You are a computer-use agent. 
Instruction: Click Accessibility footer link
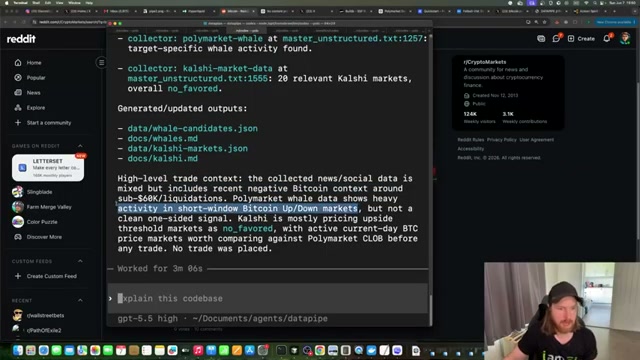click(x=471, y=149)
